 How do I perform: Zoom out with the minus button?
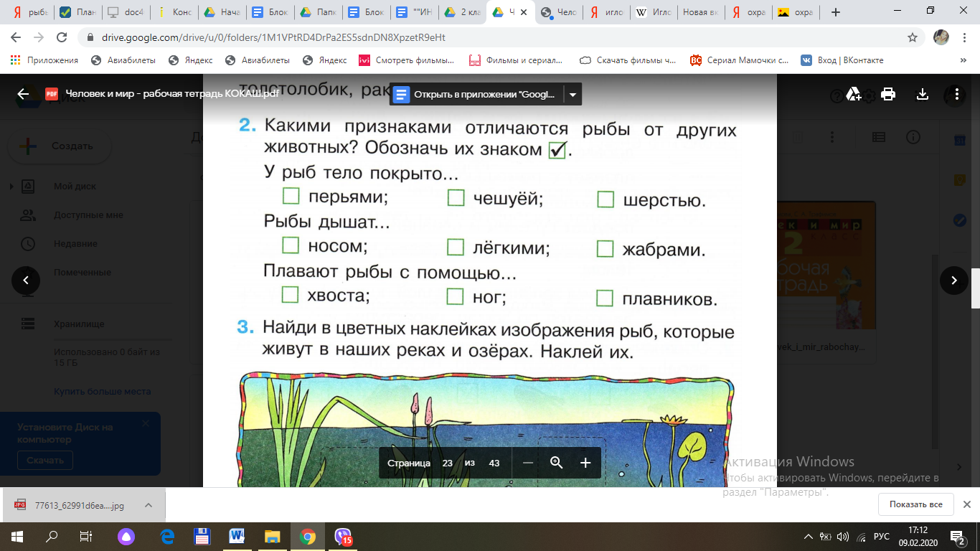pyautogui.click(x=528, y=463)
